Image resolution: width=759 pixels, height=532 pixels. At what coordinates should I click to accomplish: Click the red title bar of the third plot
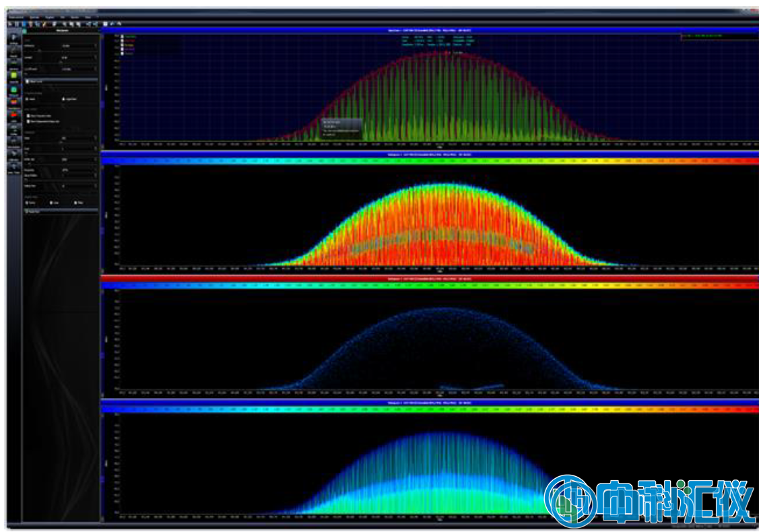click(431, 277)
